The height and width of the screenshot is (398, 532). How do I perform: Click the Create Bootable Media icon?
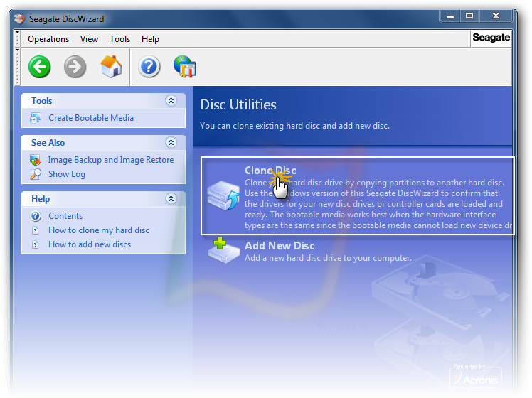tap(36, 118)
